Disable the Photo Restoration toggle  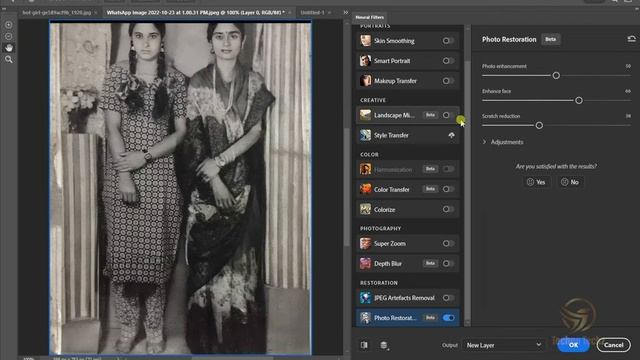click(448, 318)
